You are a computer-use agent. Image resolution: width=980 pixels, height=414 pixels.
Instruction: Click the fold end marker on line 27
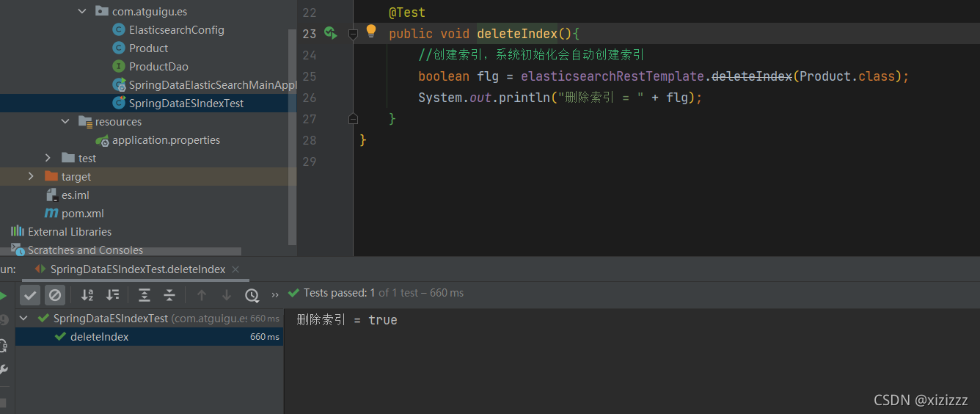point(353,118)
